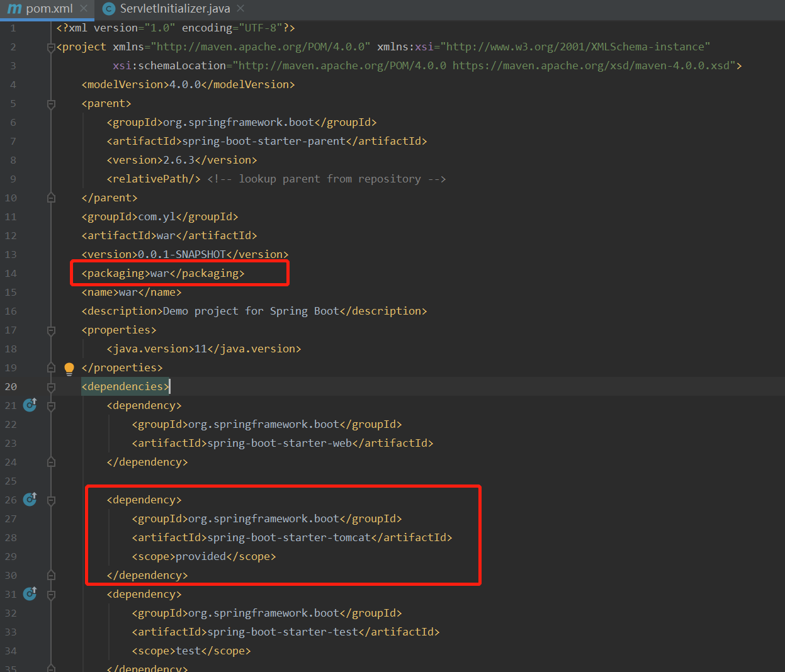This screenshot has width=785, height=672.
Task: Click the highlighted dependencies opening tag
Action: pos(125,386)
